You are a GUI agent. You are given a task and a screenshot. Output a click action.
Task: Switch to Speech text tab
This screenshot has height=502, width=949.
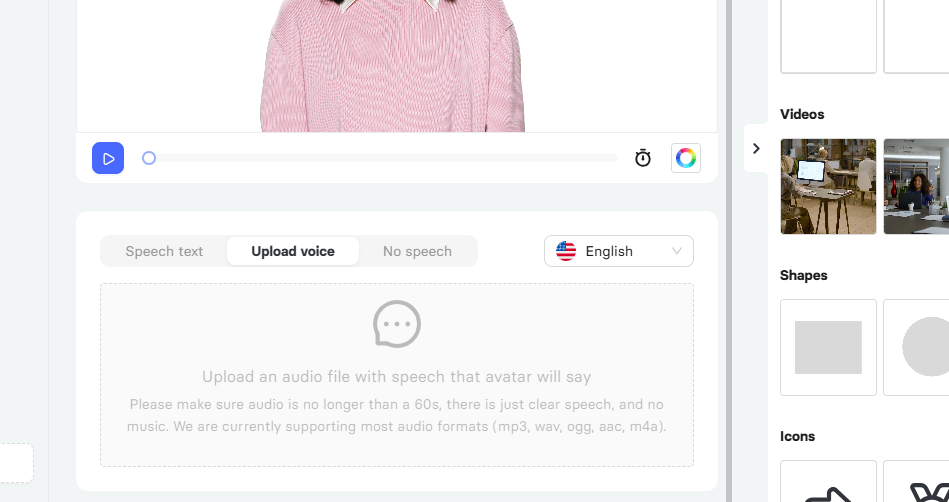pos(164,251)
